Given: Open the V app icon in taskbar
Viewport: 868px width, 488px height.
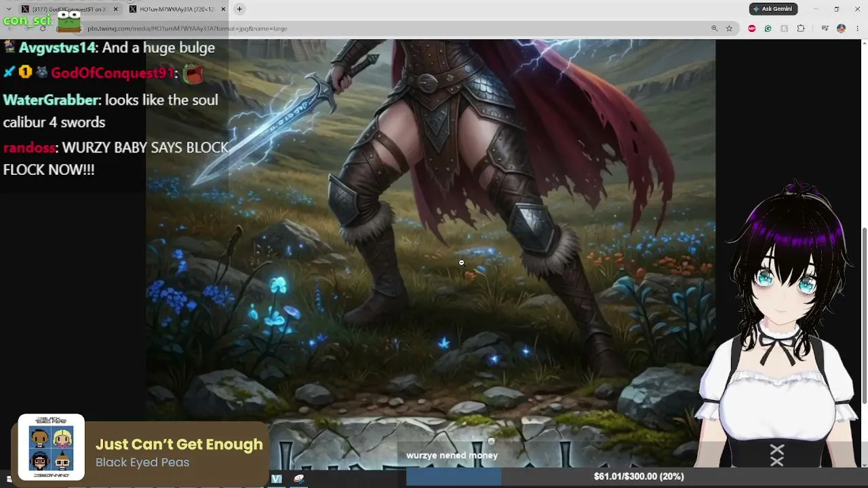Looking at the screenshot, I should (x=277, y=479).
